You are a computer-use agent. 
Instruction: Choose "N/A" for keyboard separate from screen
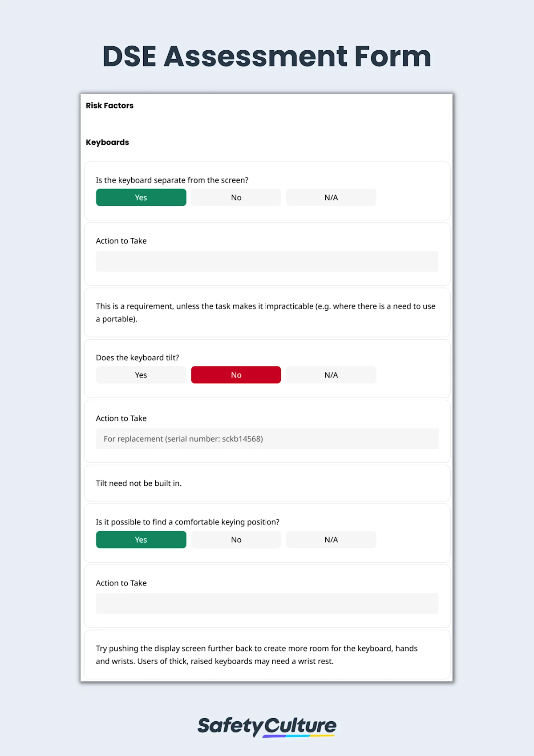coord(331,197)
